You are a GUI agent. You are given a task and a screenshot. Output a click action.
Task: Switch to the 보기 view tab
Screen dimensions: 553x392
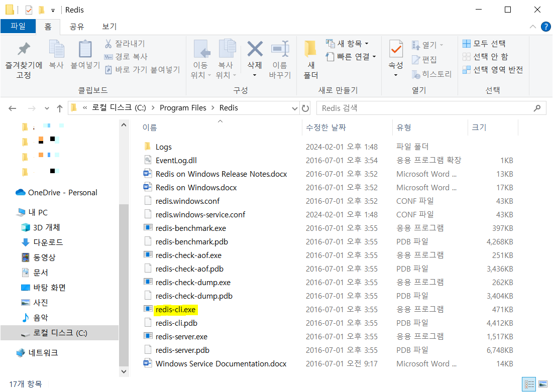tap(109, 27)
